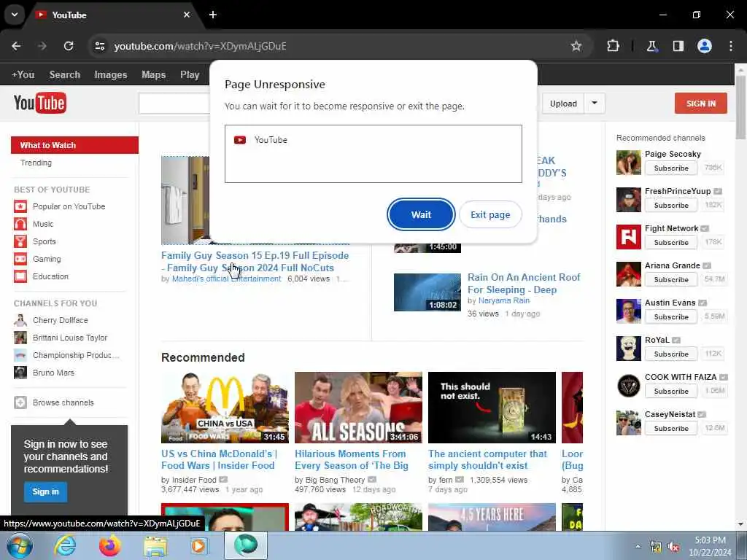747x560 pixels.
Task: Subscribe to Austin Evans
Action: coord(671,316)
